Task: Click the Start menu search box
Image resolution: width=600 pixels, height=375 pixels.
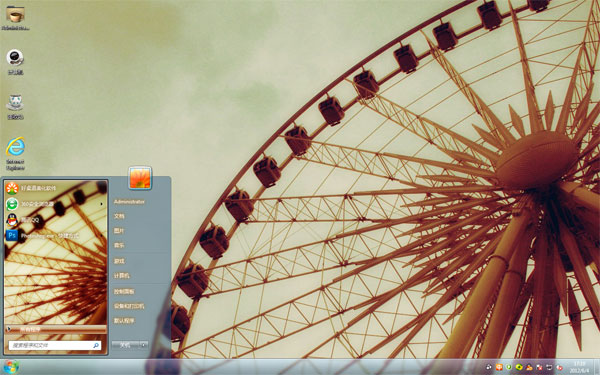Action: pos(55,345)
